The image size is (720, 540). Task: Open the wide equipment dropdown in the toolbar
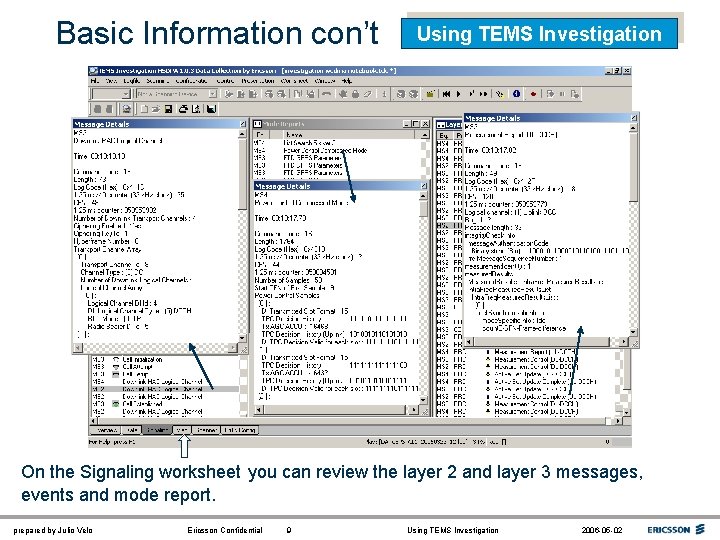click(176, 94)
